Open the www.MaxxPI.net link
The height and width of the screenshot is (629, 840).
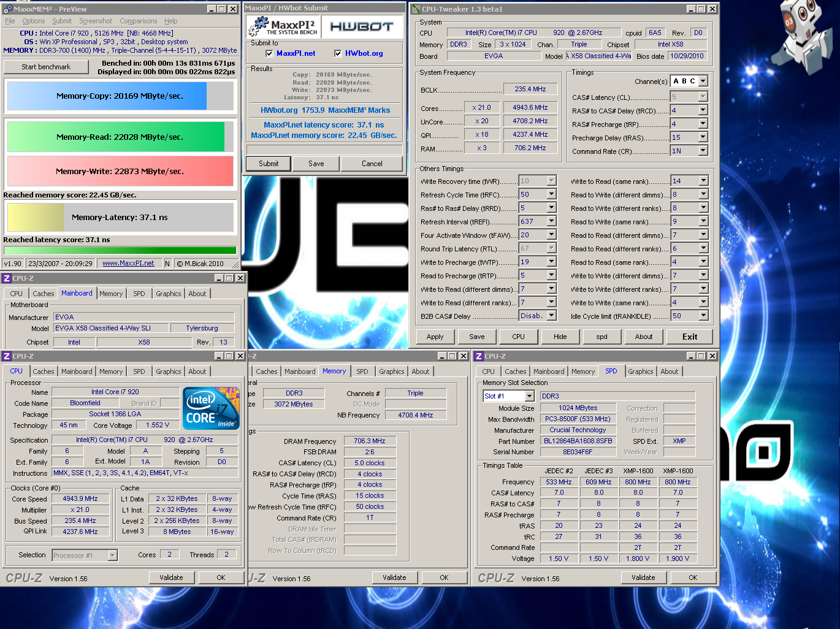click(128, 263)
